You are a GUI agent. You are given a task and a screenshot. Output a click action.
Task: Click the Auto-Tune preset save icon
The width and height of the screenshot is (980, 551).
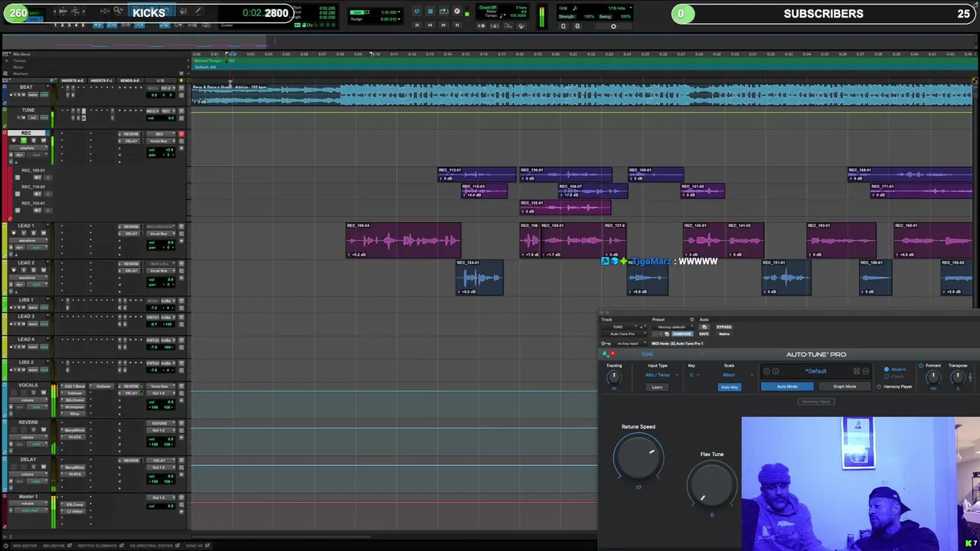tap(857, 371)
